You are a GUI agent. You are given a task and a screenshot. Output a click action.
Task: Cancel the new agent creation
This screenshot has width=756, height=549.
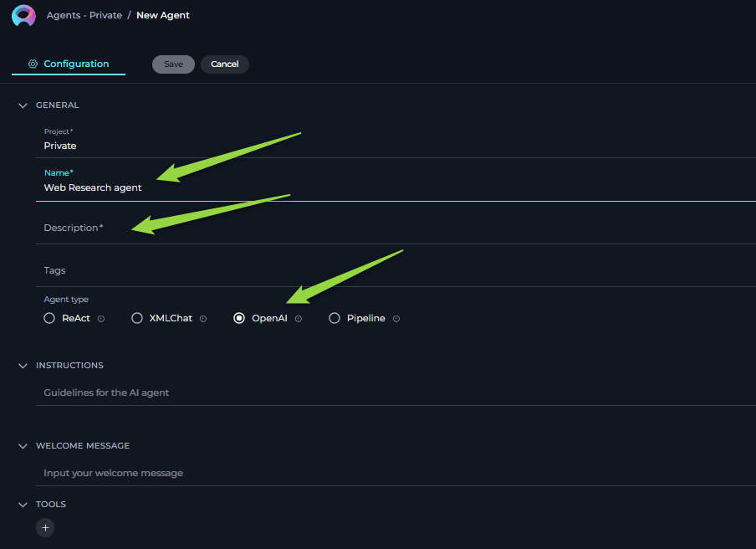224,64
